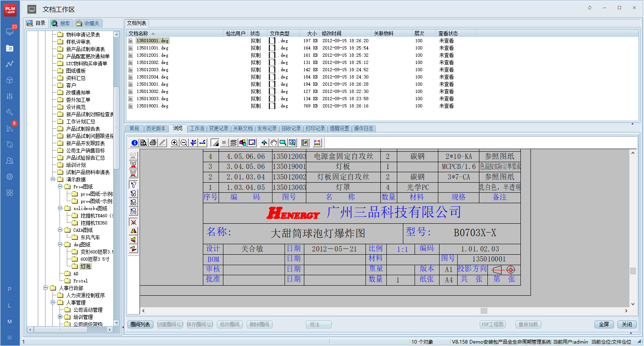
Task: Collapse the dwg图纸 folder
Action: (x=60, y=245)
